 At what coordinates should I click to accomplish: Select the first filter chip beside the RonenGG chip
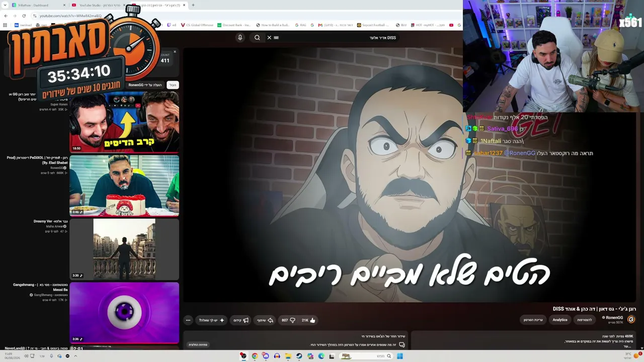[173, 85]
